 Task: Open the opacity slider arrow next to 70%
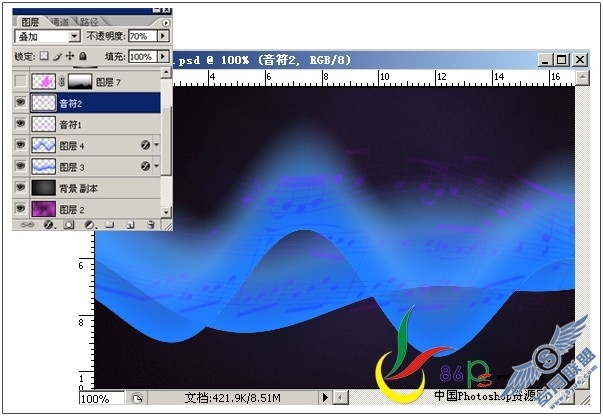coord(163,36)
